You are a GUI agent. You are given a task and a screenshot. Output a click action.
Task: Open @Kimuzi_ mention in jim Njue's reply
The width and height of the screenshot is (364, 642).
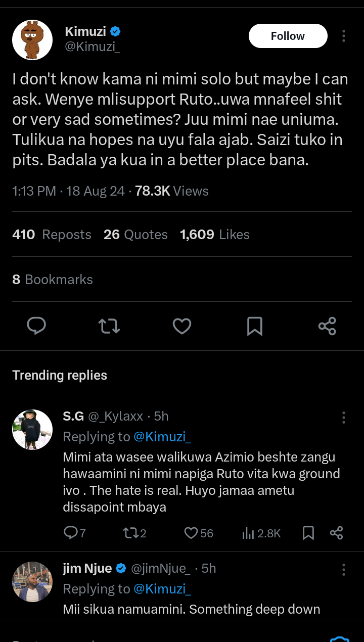162,588
